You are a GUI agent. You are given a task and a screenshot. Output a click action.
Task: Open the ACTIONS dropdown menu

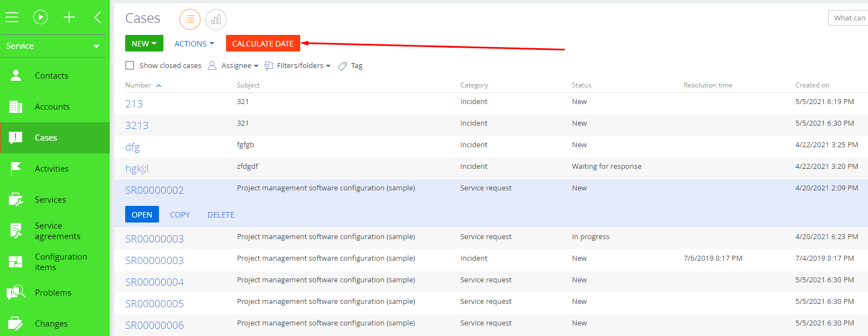(194, 44)
